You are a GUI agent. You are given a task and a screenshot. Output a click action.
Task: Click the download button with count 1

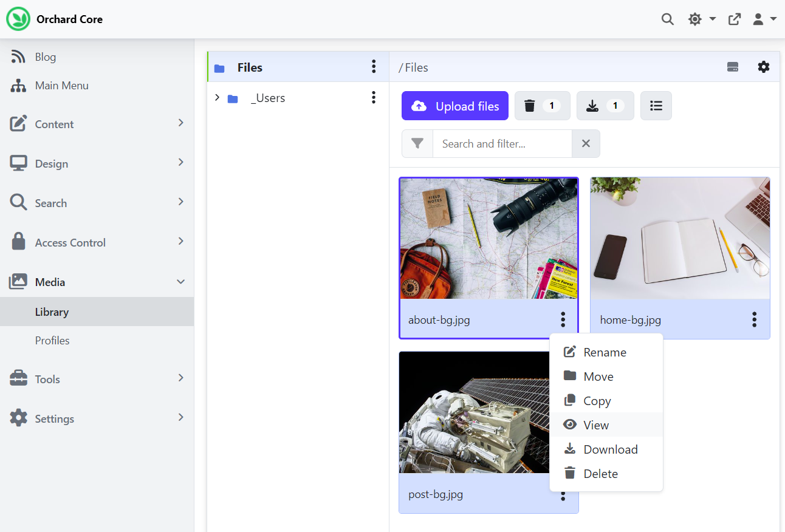pos(605,106)
